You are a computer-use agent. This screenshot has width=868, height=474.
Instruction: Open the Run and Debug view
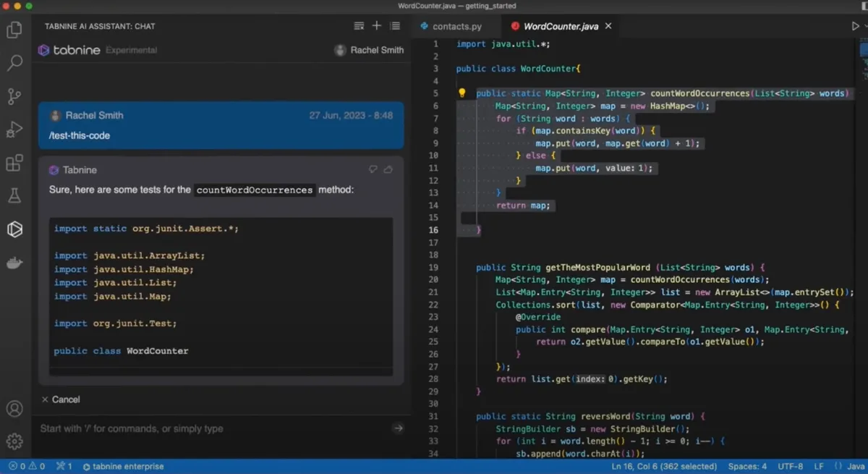click(x=14, y=130)
